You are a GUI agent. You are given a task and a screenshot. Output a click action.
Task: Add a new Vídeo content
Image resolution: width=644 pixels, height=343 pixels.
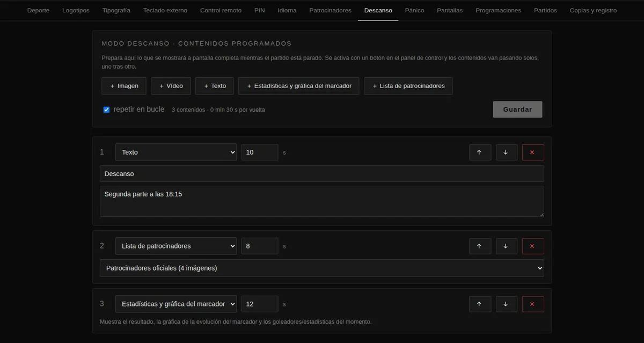tap(171, 86)
